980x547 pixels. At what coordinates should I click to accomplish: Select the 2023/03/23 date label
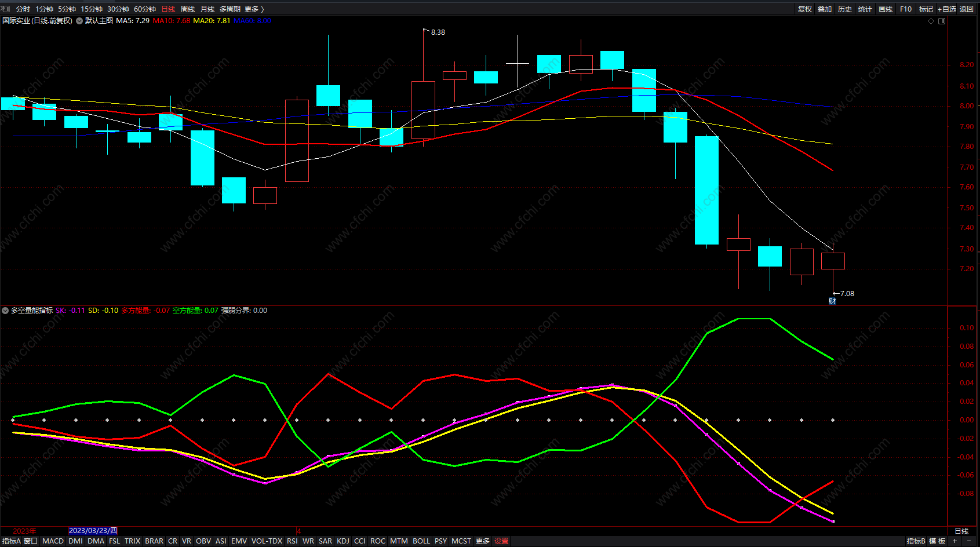coord(93,531)
